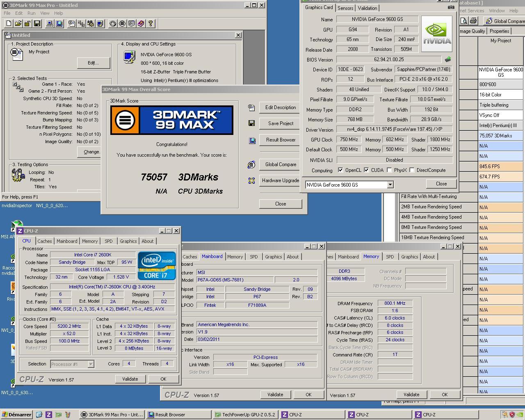Switch to the Sensors tab in GPU-Z
525x420 pixels.
coord(345,8)
